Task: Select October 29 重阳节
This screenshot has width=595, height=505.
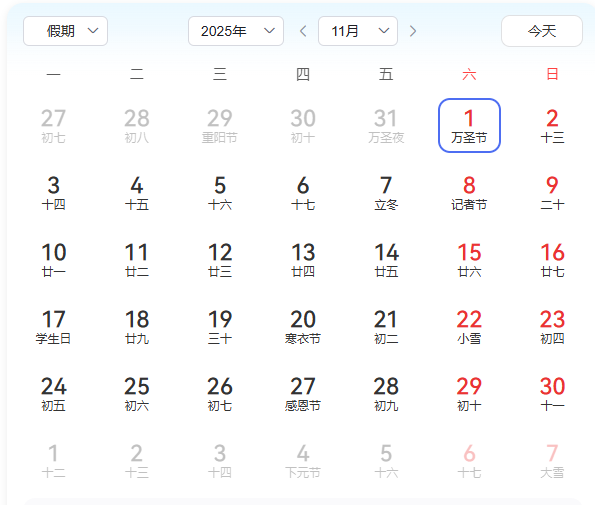Action: tap(220, 126)
